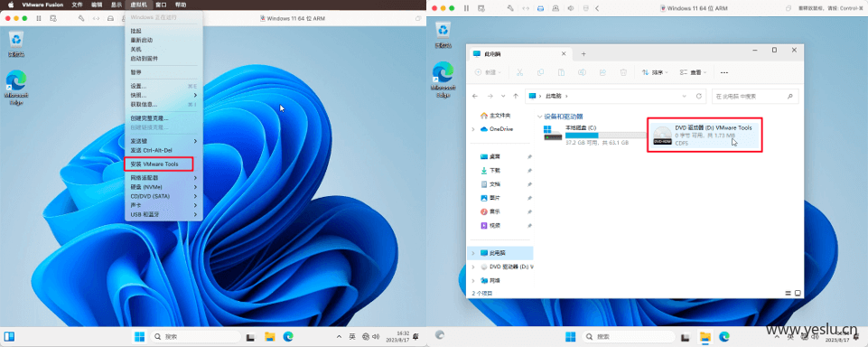Go back in File Explorer navigation

click(x=475, y=96)
